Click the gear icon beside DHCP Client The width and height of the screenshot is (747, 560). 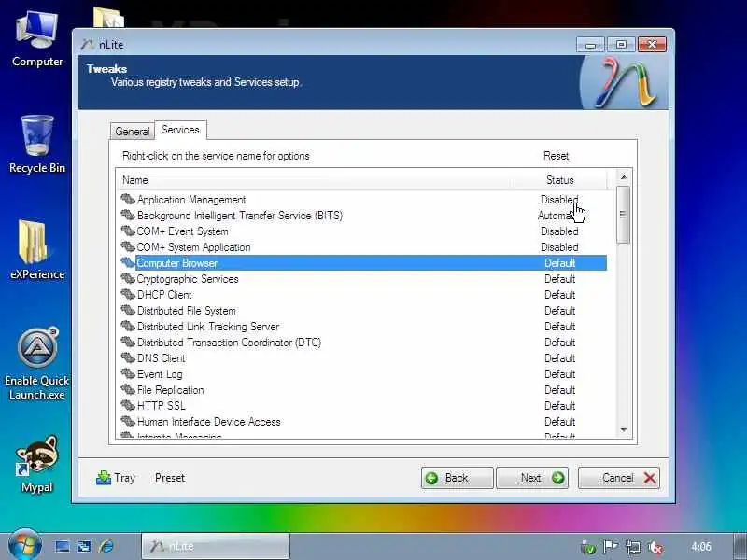click(128, 294)
